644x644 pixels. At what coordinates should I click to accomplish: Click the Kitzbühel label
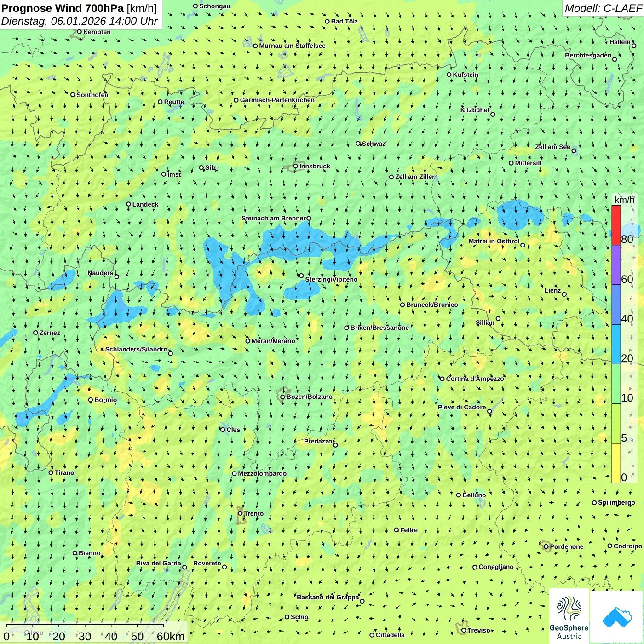[475, 110]
